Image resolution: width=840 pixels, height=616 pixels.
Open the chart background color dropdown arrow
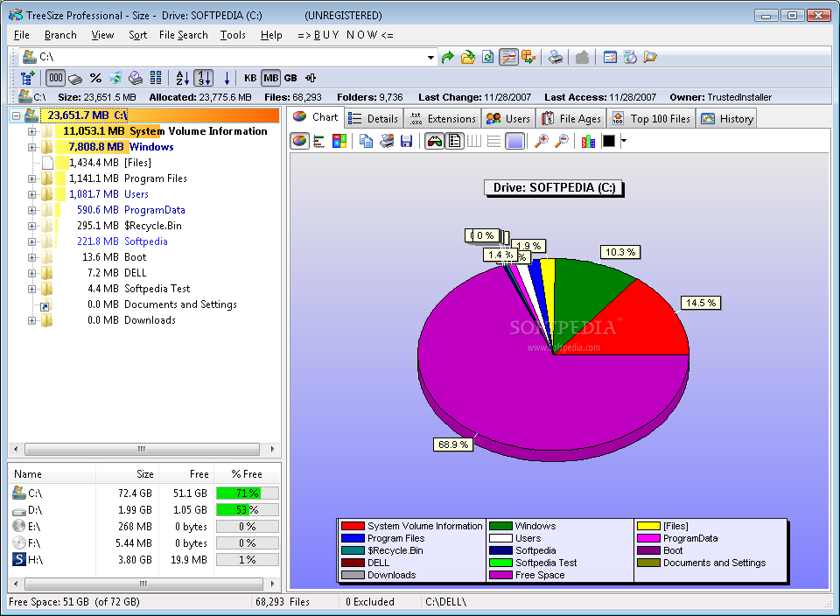(x=624, y=141)
